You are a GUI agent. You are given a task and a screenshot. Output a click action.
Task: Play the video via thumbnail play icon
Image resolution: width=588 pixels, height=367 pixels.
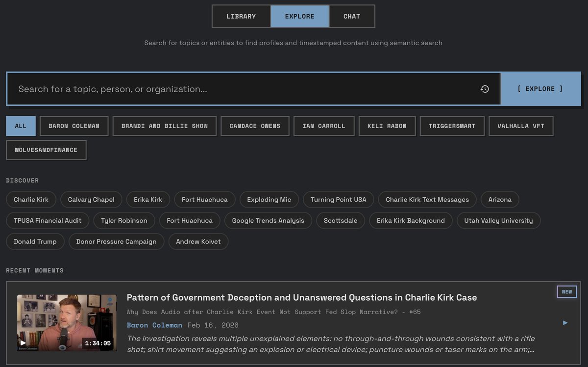(23, 343)
